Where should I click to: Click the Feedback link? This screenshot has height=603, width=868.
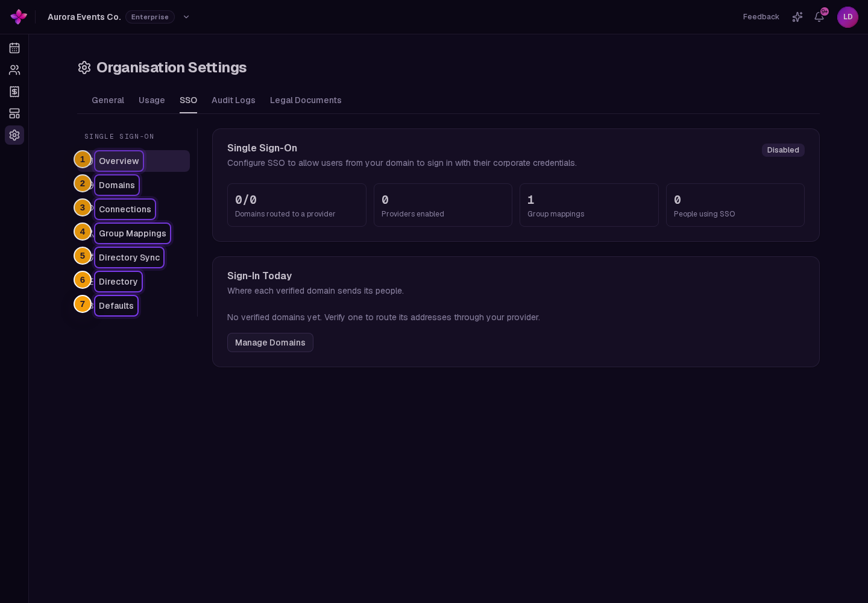[761, 17]
